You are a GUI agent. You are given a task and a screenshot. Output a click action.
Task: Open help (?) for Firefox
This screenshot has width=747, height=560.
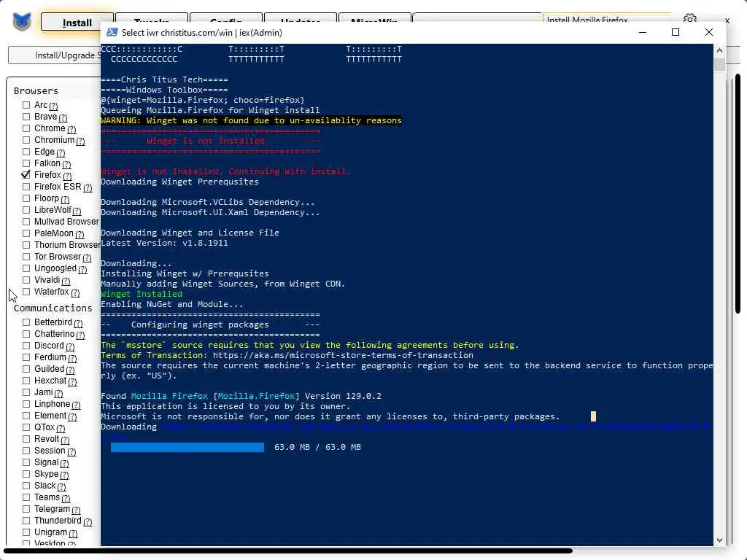click(x=67, y=176)
